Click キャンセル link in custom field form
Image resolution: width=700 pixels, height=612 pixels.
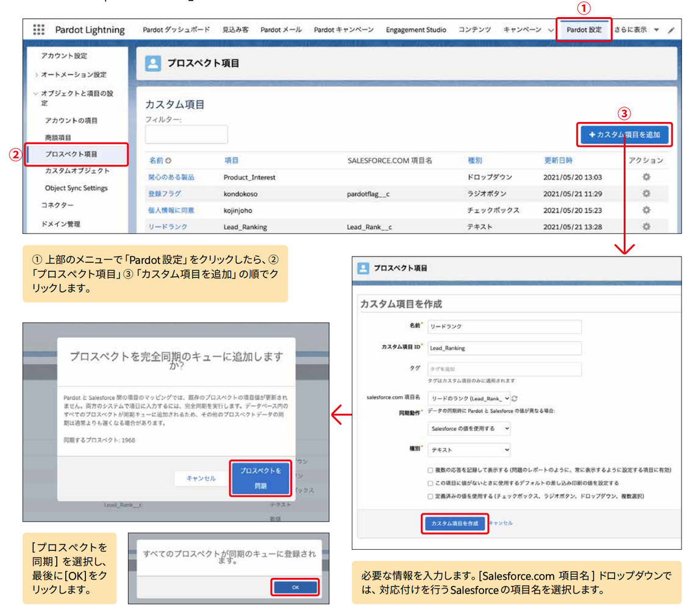pos(501,523)
